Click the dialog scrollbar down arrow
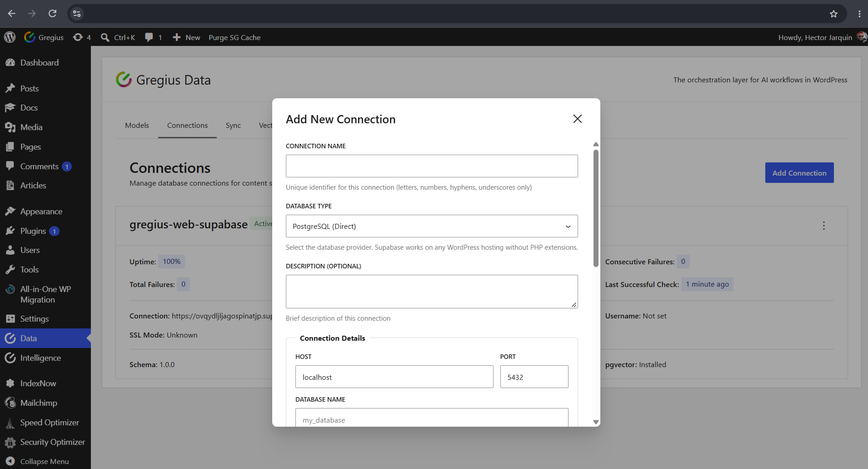Screen dimensions: 868x469 (x=596, y=422)
